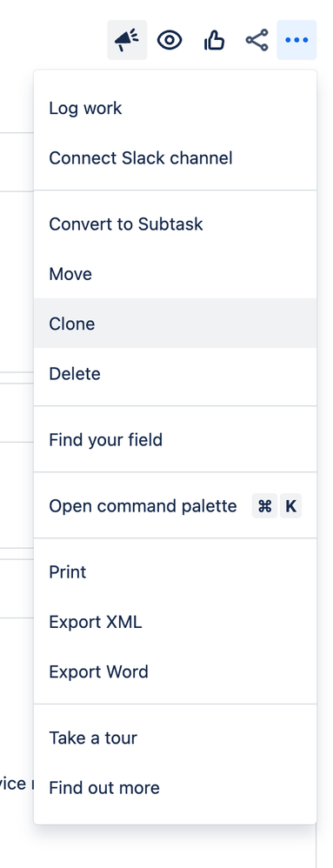The image size is (333, 868).
Task: Open command palette menu entry
Action: 175,505
